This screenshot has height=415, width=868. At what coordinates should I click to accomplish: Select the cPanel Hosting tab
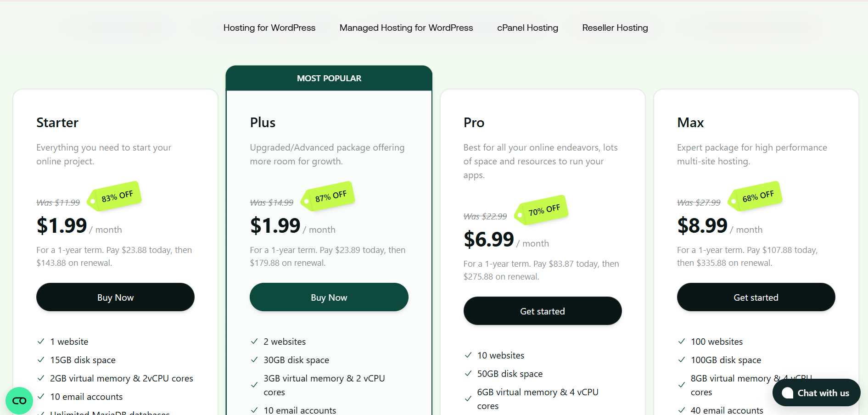(527, 28)
